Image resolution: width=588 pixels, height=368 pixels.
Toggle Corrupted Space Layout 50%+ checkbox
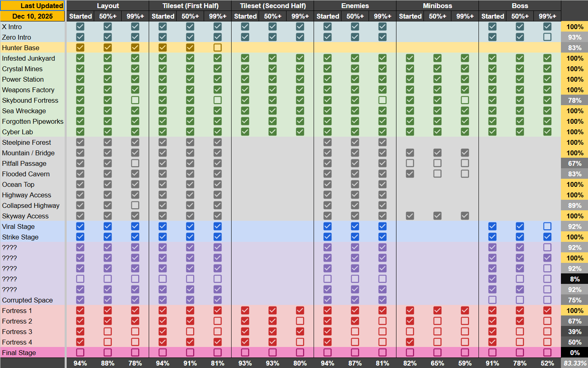[107, 300]
